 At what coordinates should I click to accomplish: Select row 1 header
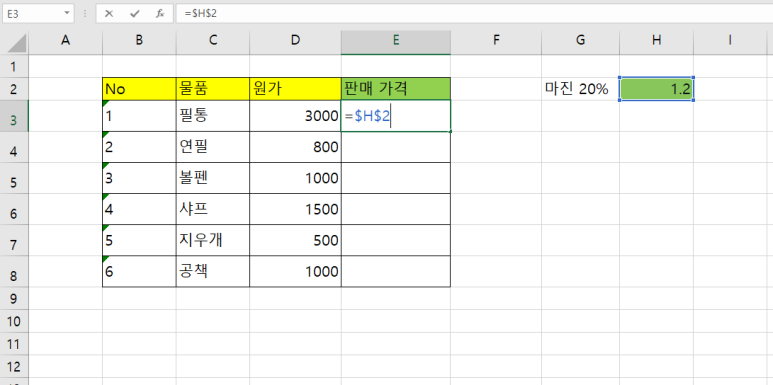pyautogui.click(x=14, y=66)
